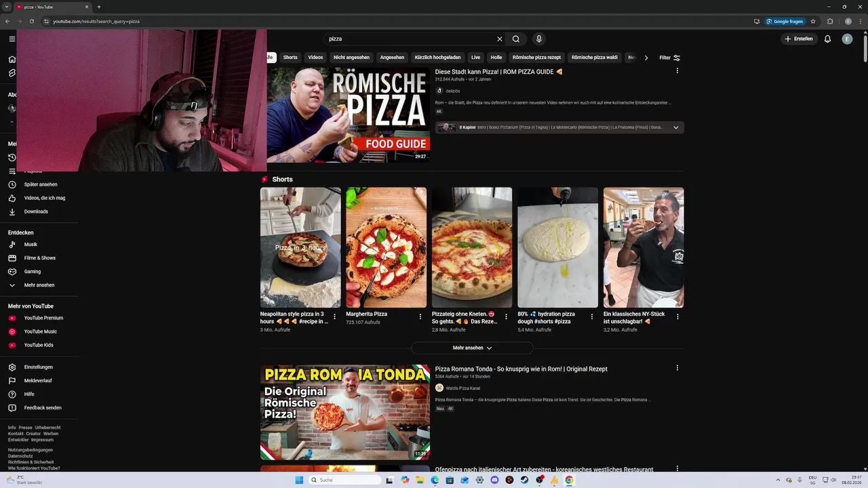868x488 pixels.
Task: Select Römische pizza waldi chip
Action: coord(594,58)
